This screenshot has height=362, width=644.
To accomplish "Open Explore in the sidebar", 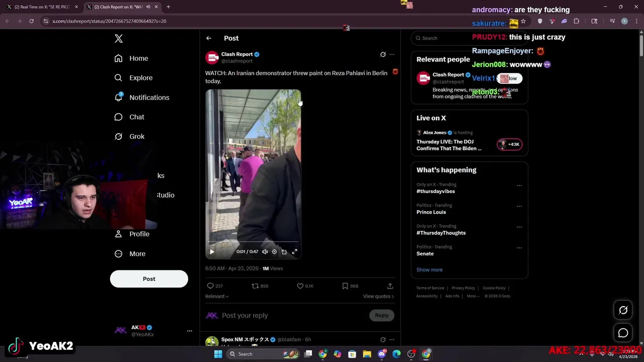I will click(133, 78).
